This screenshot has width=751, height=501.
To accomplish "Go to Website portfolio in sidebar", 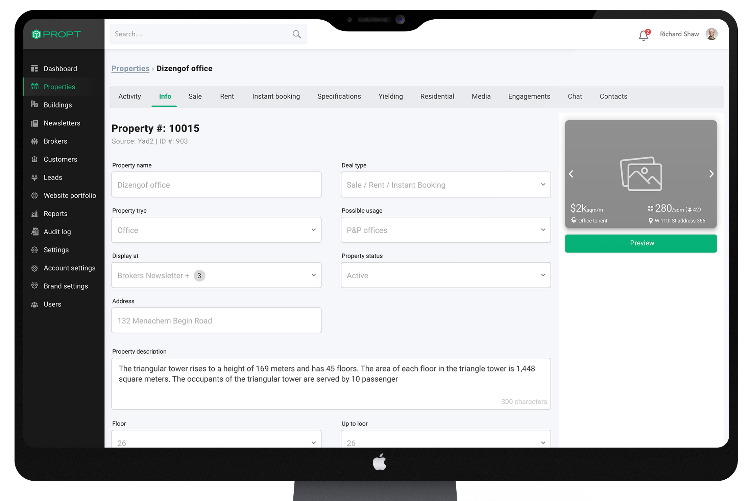I will (x=70, y=195).
